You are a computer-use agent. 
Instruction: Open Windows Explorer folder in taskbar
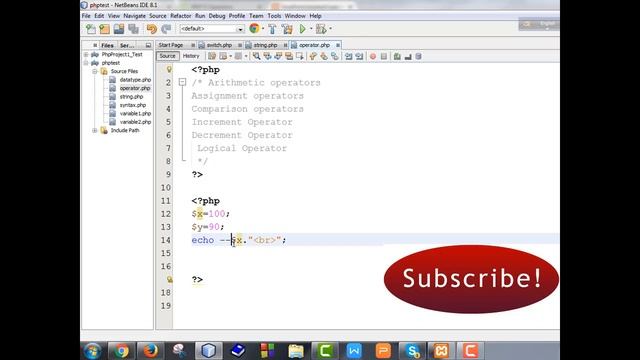click(x=296, y=351)
